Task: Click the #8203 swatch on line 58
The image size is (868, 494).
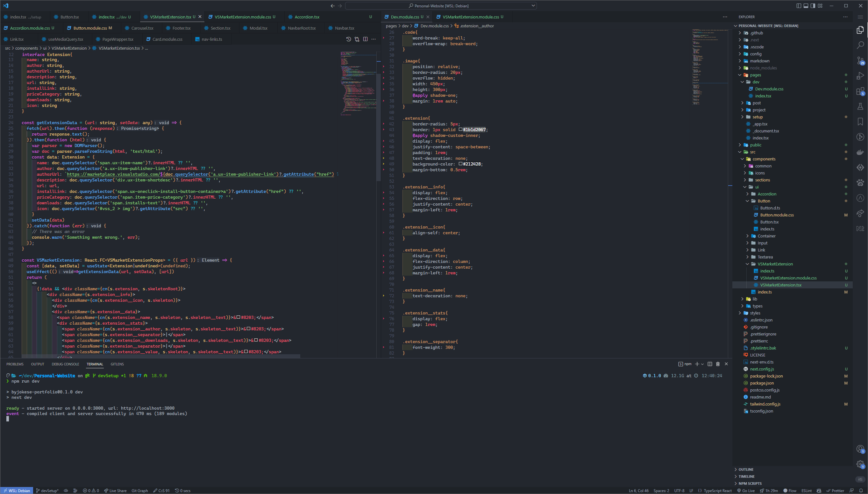Action: click(x=238, y=317)
